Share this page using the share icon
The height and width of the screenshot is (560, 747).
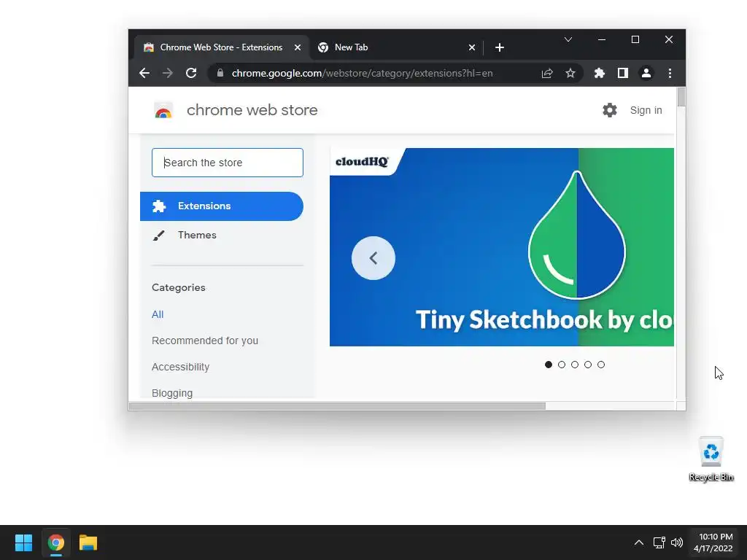(547, 74)
